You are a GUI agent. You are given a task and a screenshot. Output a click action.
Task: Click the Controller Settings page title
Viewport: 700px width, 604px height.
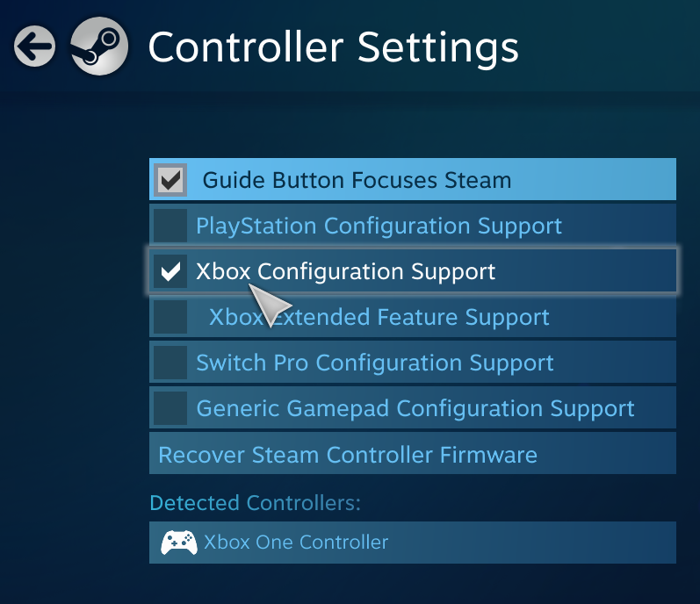pyautogui.click(x=333, y=47)
